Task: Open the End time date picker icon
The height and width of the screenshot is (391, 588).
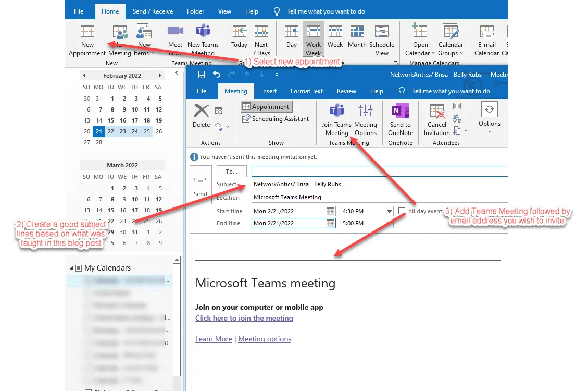Action: (x=330, y=223)
